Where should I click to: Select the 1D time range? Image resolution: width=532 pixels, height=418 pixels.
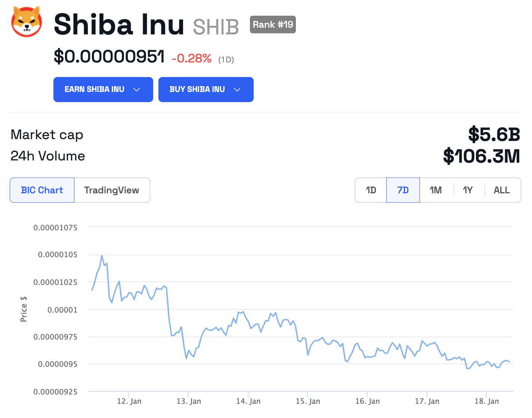[x=371, y=190]
